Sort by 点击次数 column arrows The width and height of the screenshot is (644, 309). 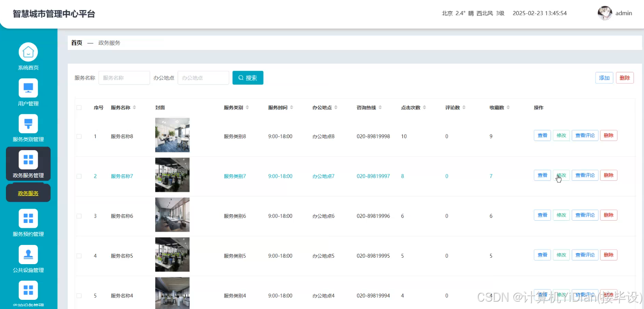[x=424, y=108]
